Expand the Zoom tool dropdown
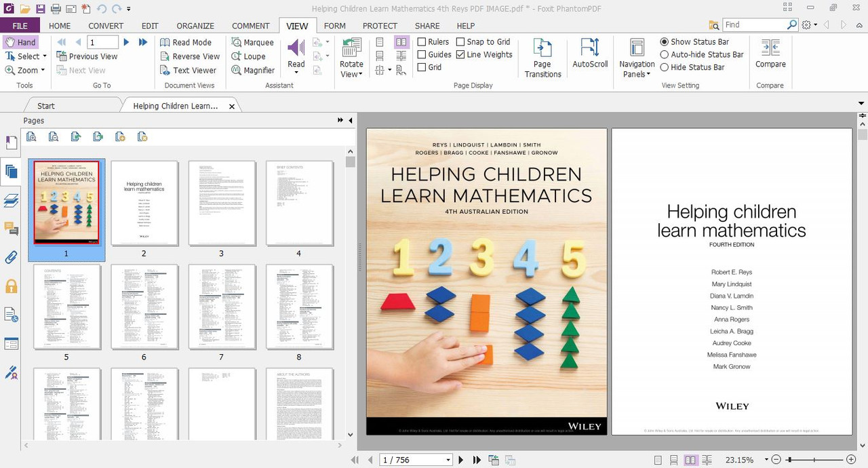 point(43,70)
